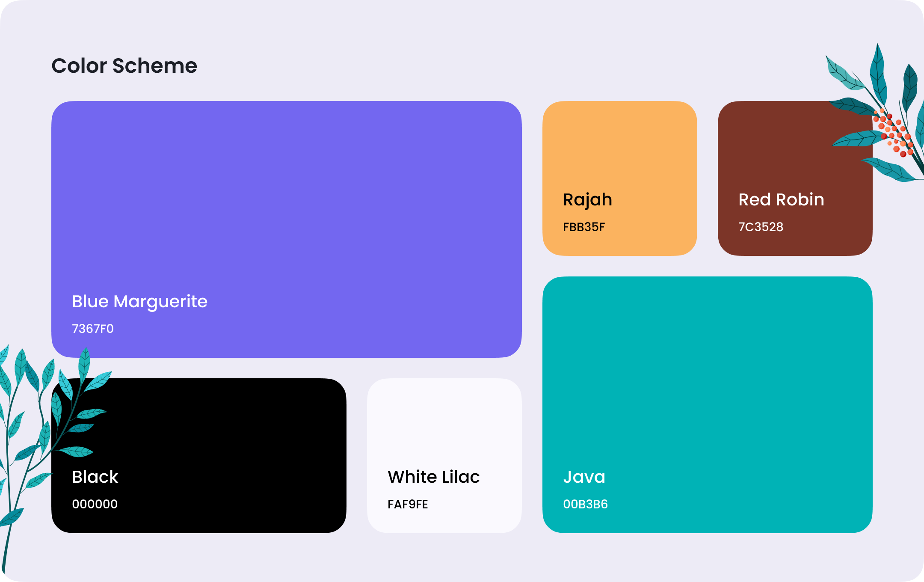
Task: Pick the Java teal color swatch
Action: pyautogui.click(x=708, y=405)
